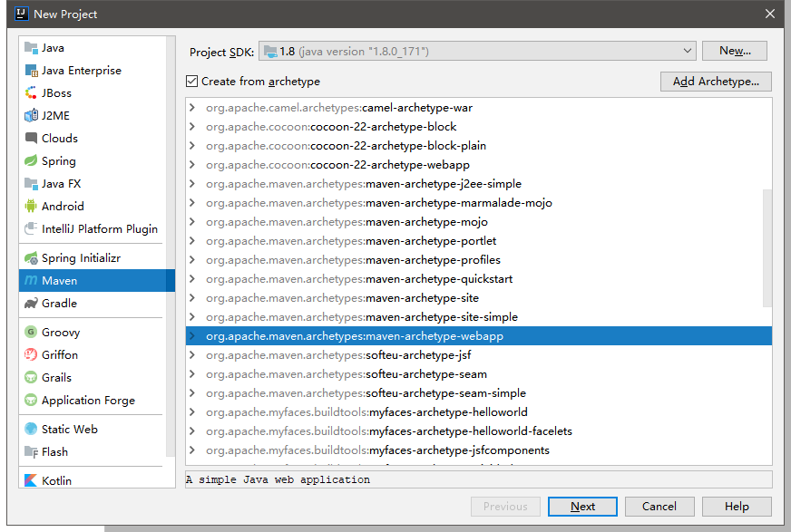Expand maven-archetype-quickstart node

[192, 278]
